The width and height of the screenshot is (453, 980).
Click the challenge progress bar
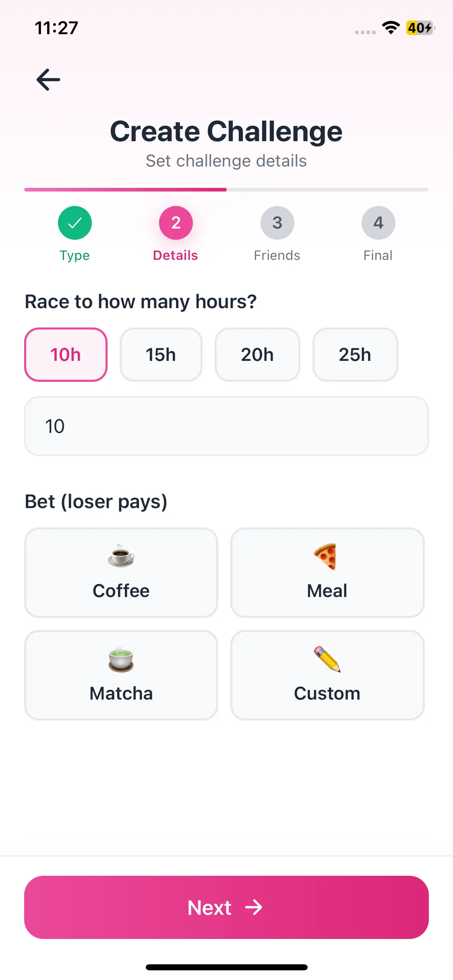point(226,189)
